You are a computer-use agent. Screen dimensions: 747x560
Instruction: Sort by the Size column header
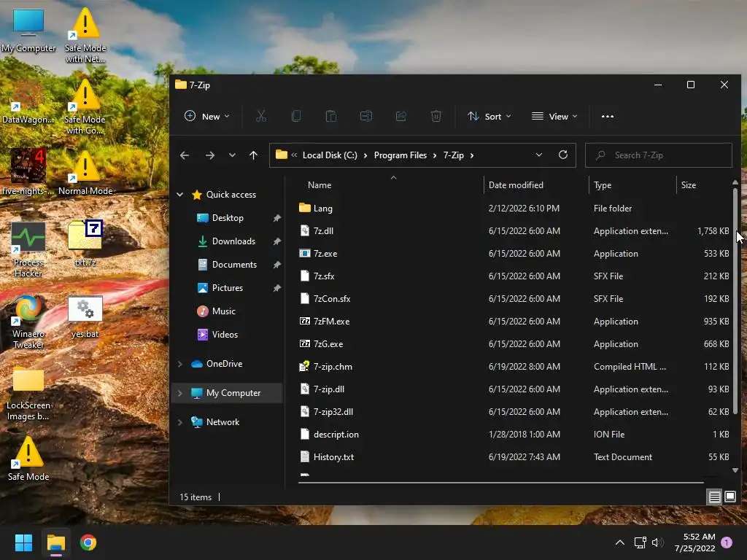(703, 184)
